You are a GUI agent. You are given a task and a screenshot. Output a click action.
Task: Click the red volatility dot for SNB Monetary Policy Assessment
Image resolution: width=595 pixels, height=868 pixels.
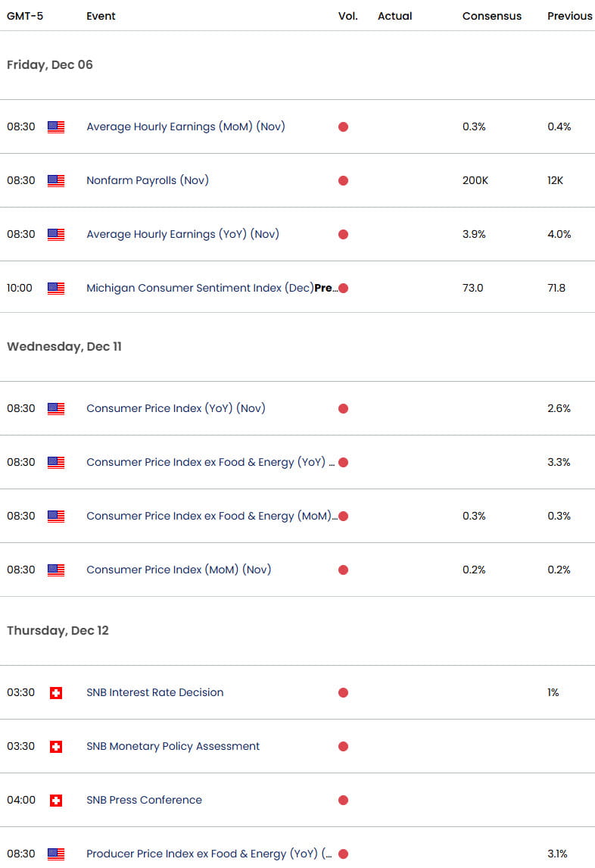(x=343, y=747)
